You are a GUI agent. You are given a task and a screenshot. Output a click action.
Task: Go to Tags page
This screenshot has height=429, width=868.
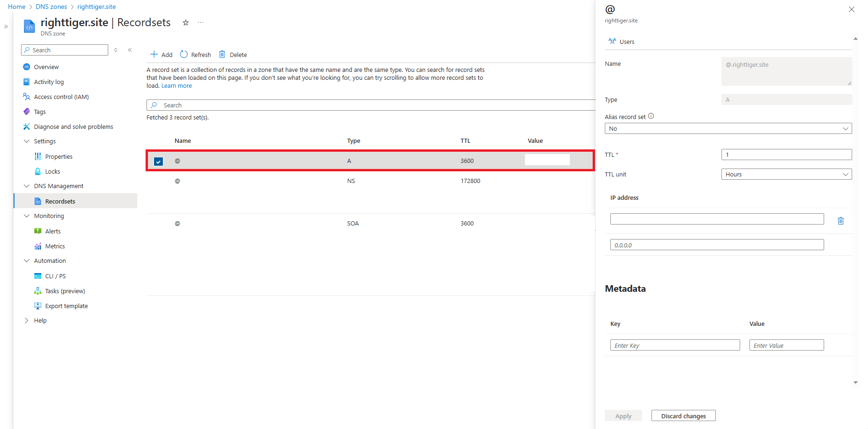click(x=40, y=112)
